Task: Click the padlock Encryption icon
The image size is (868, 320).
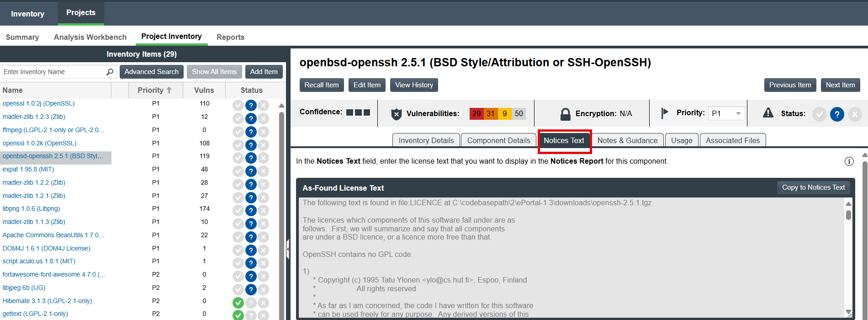Action: click(565, 114)
